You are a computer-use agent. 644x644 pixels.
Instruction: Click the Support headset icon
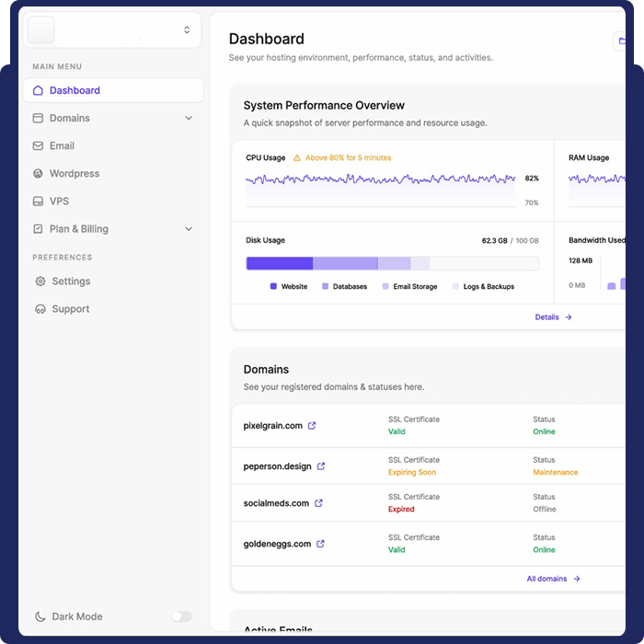pos(40,309)
